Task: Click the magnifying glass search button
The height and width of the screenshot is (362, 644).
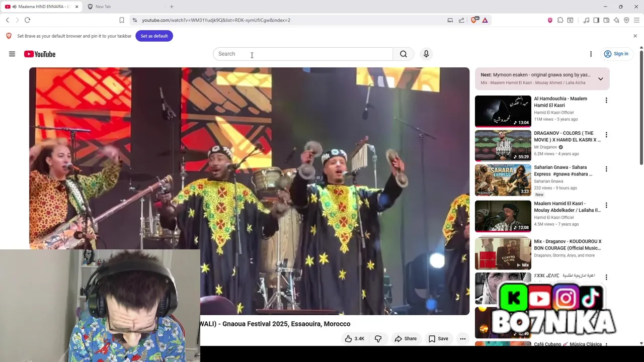Action: tap(404, 54)
